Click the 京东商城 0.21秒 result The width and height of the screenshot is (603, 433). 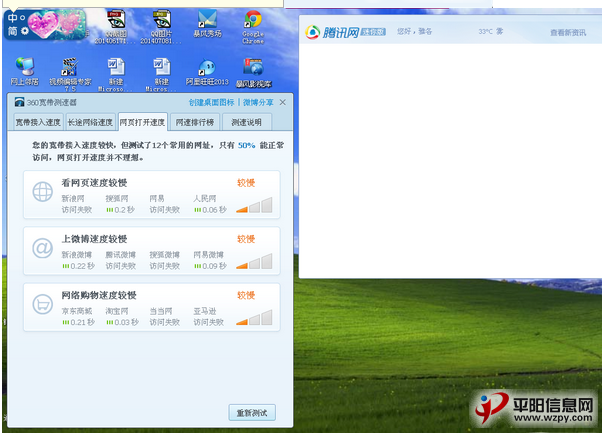tap(78, 316)
